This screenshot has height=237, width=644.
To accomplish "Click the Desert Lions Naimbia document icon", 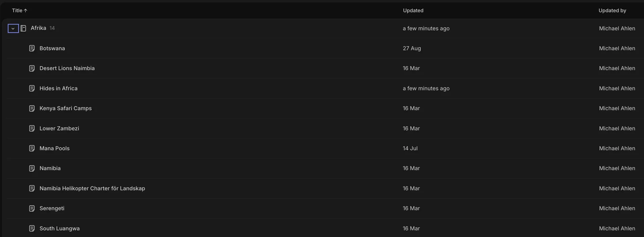I will [32, 68].
